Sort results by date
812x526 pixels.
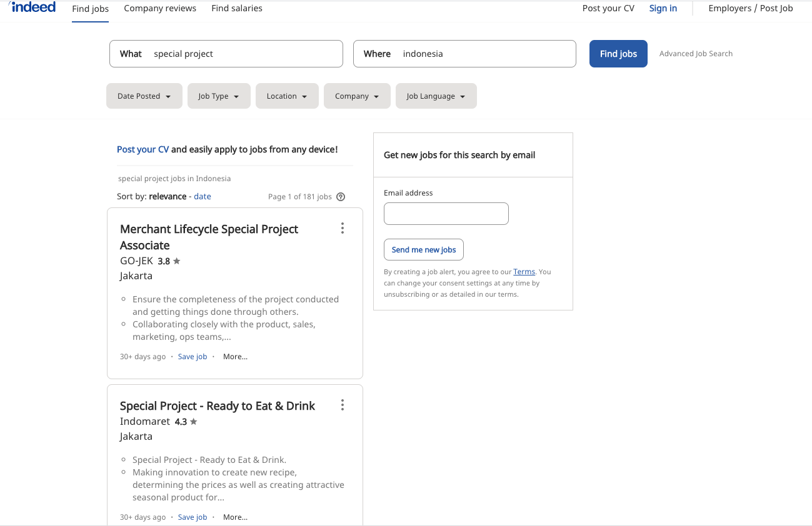pyautogui.click(x=203, y=196)
